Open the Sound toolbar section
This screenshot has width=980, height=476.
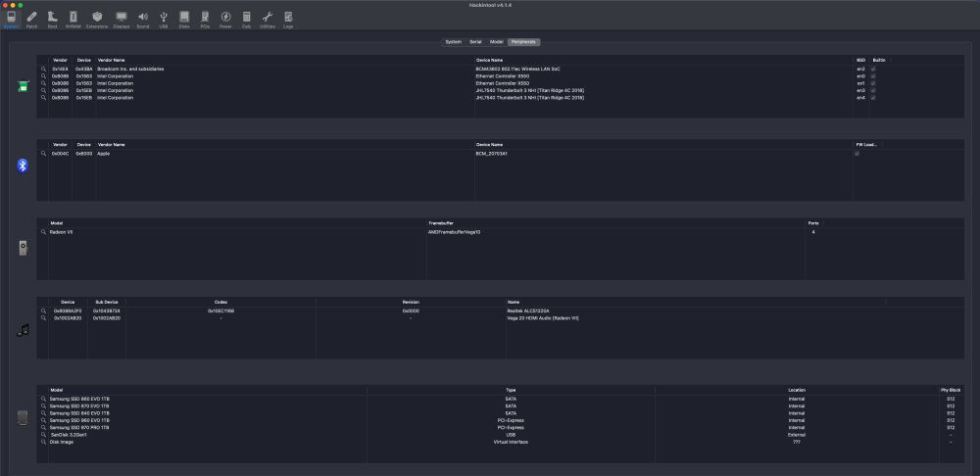pyautogui.click(x=142, y=20)
